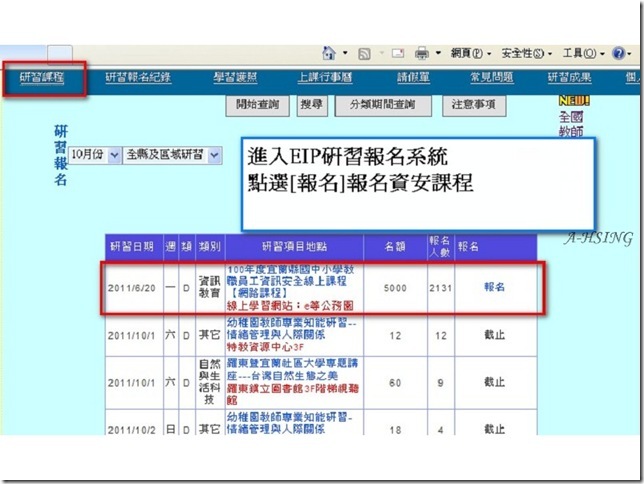Expand the print options arrow
Viewport: 644px width, 484px height.
point(438,53)
